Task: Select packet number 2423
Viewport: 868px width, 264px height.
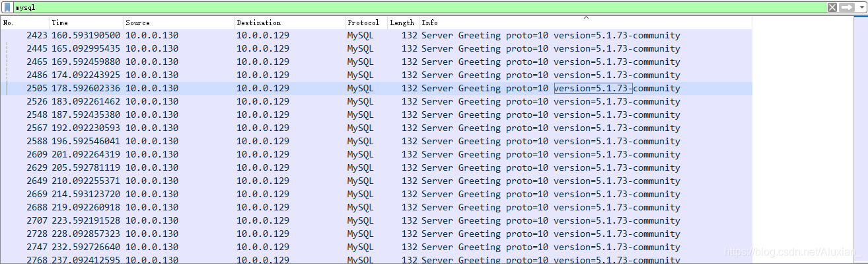Action: (376, 36)
